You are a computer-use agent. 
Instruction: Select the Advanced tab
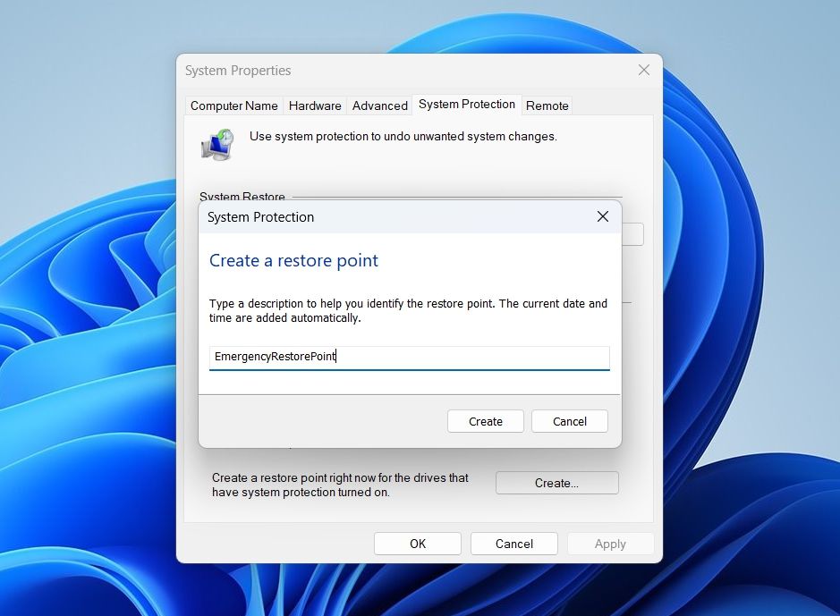pos(380,105)
